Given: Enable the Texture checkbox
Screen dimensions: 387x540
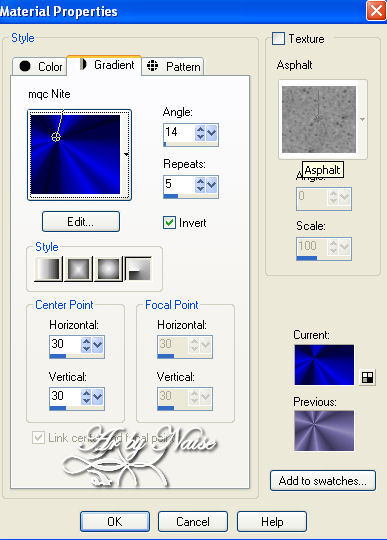Looking at the screenshot, I should click(278, 39).
